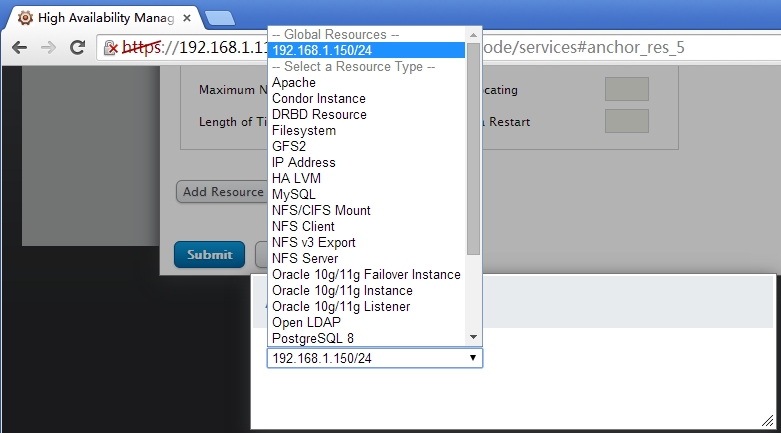Open a new browser tab
Viewport: 781px width, 433px height.
pyautogui.click(x=219, y=18)
